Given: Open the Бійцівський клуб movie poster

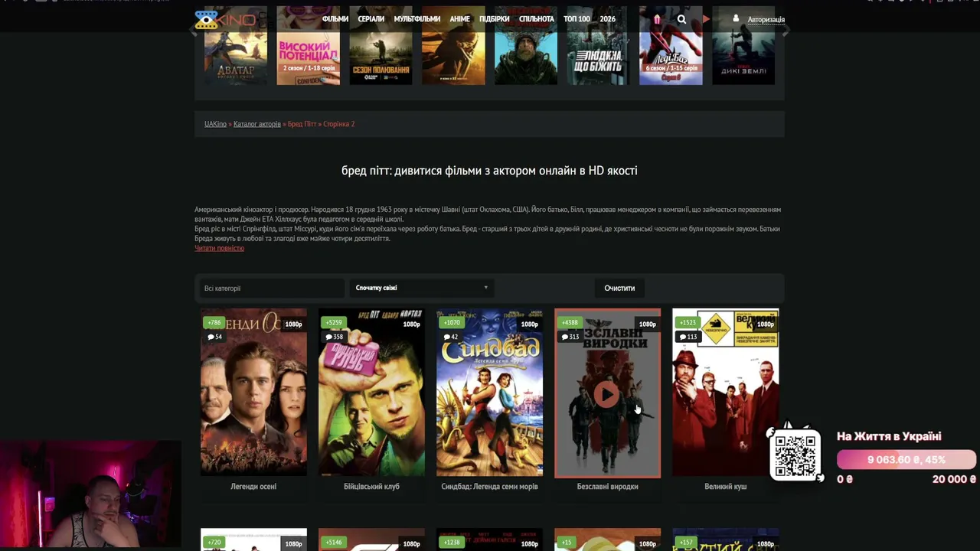Looking at the screenshot, I should pos(371,392).
